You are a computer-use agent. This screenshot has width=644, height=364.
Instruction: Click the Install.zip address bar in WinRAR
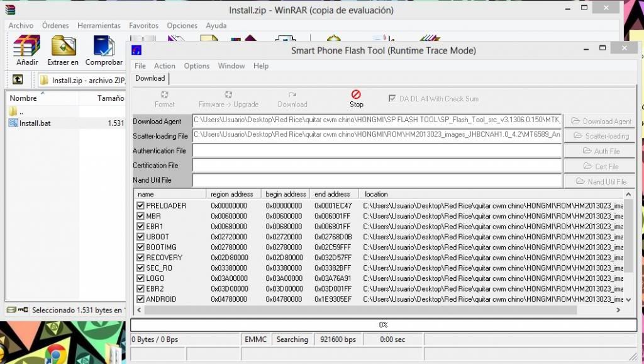tap(82, 80)
